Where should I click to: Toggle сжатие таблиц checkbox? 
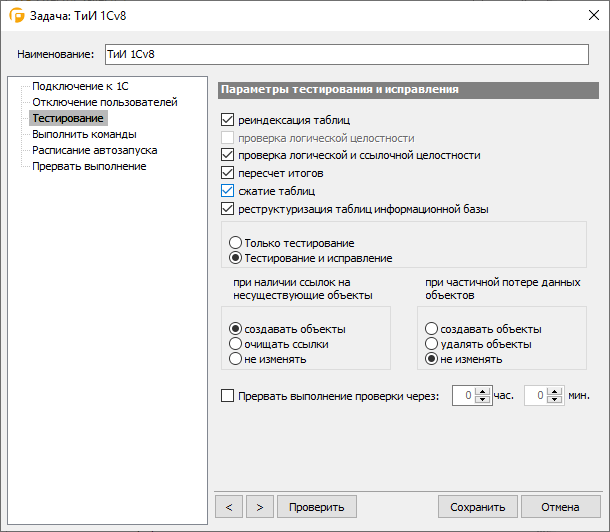pos(227,191)
